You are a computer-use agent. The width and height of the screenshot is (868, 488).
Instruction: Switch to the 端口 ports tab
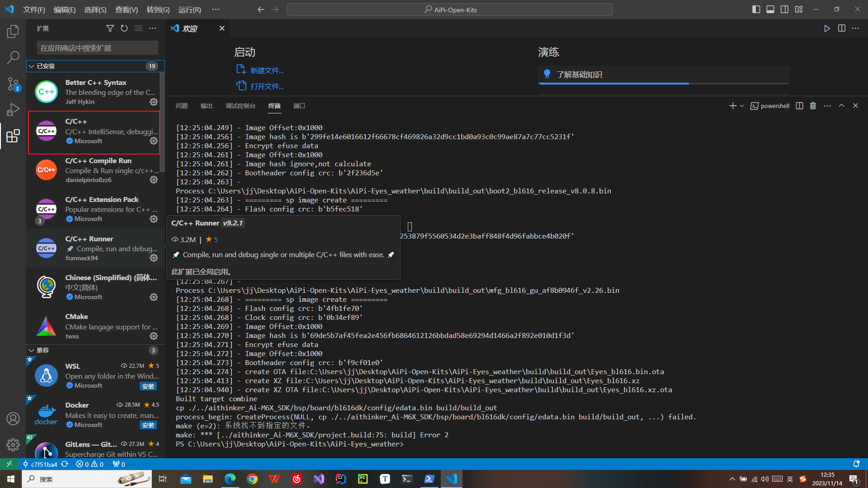(x=299, y=106)
